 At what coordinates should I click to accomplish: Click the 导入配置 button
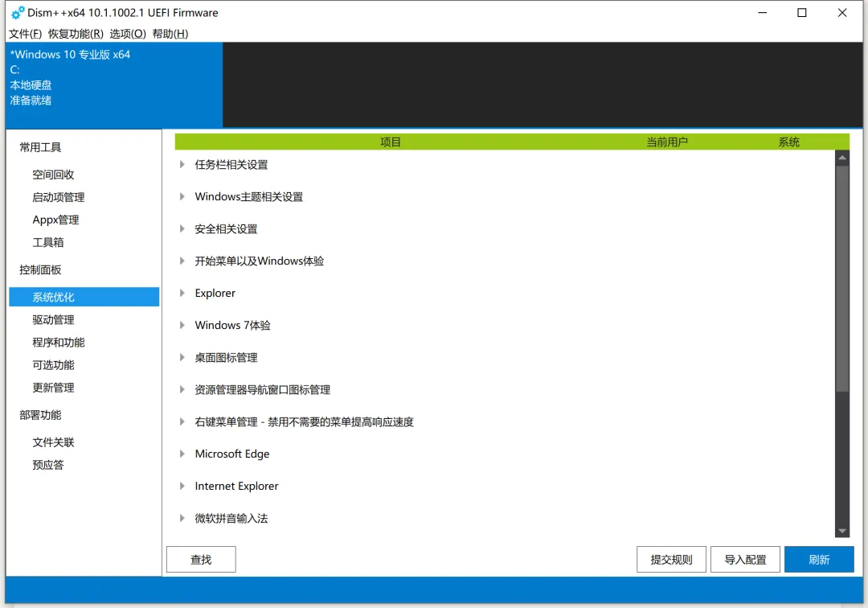tap(745, 559)
